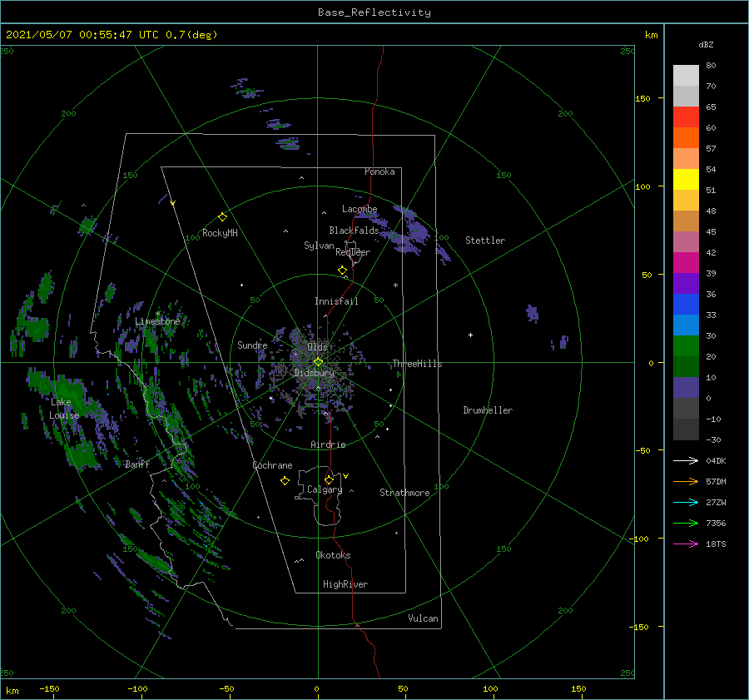749x700 pixels.
Task: Click the orange 57DM arrow in legend
Action: click(x=686, y=482)
